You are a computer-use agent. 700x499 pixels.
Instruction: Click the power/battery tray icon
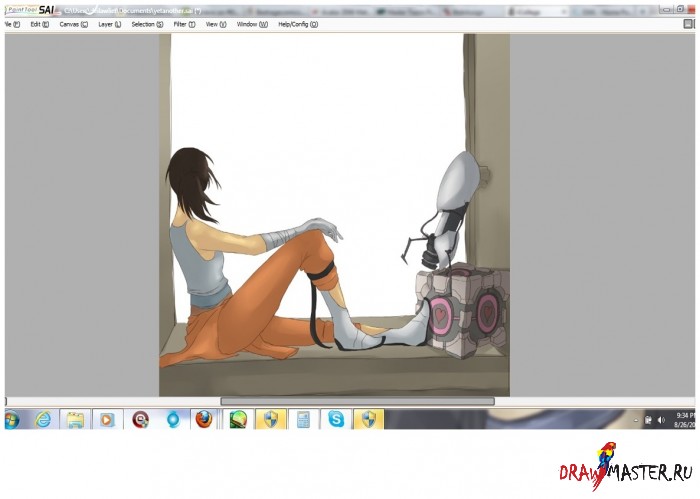point(649,420)
